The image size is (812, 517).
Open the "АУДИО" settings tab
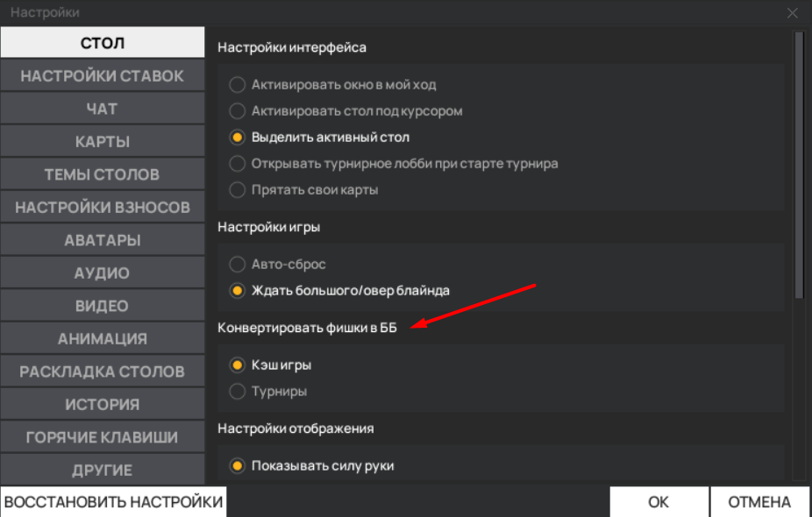103,273
